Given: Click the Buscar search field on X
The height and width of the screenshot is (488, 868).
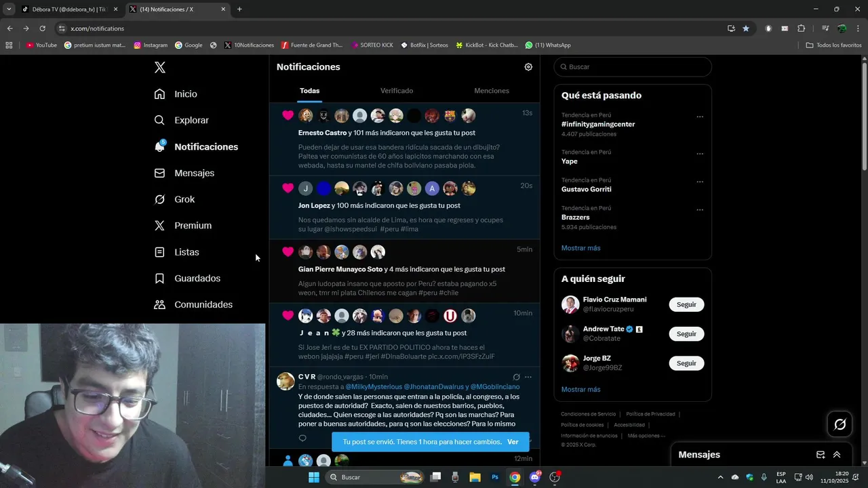Looking at the screenshot, I should point(633,67).
